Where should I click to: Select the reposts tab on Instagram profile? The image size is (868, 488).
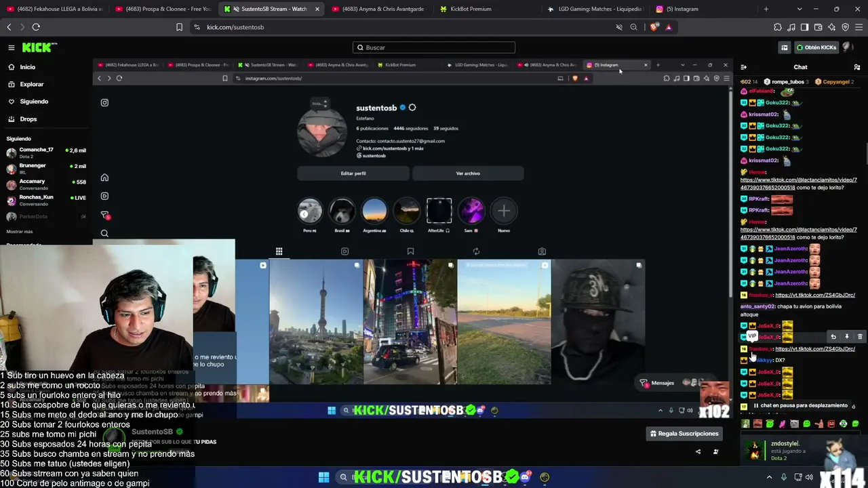[476, 251]
